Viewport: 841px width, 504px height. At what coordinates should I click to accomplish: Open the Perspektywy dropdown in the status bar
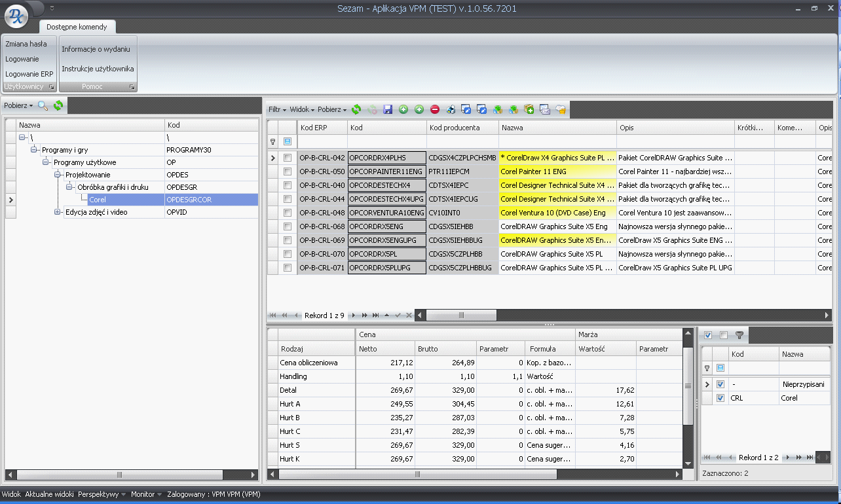point(102,495)
